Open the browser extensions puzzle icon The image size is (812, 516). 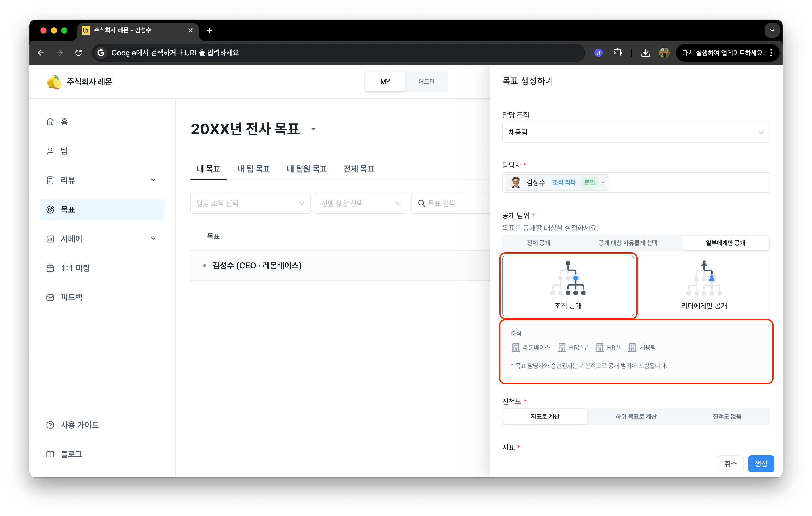coord(617,53)
